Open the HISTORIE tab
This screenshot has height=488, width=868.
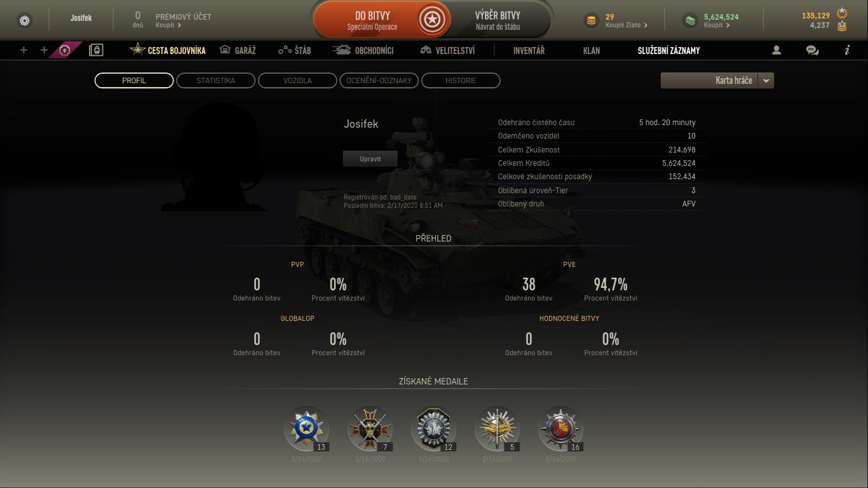point(461,81)
